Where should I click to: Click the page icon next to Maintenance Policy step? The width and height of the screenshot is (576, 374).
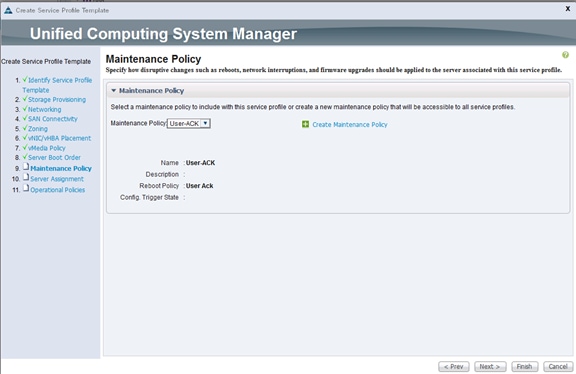click(x=26, y=167)
